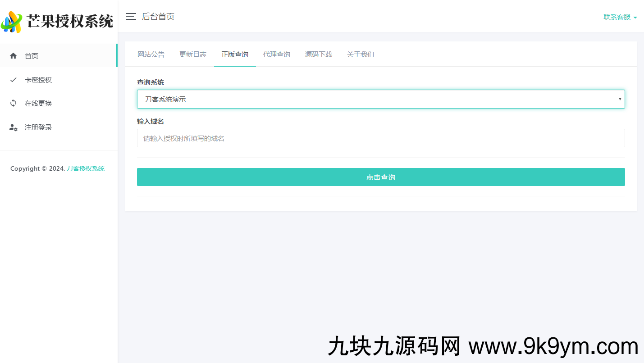Viewport: 644px width, 363px height.
Task: Click the refresh icon beside 在线更换
Action: [14, 103]
